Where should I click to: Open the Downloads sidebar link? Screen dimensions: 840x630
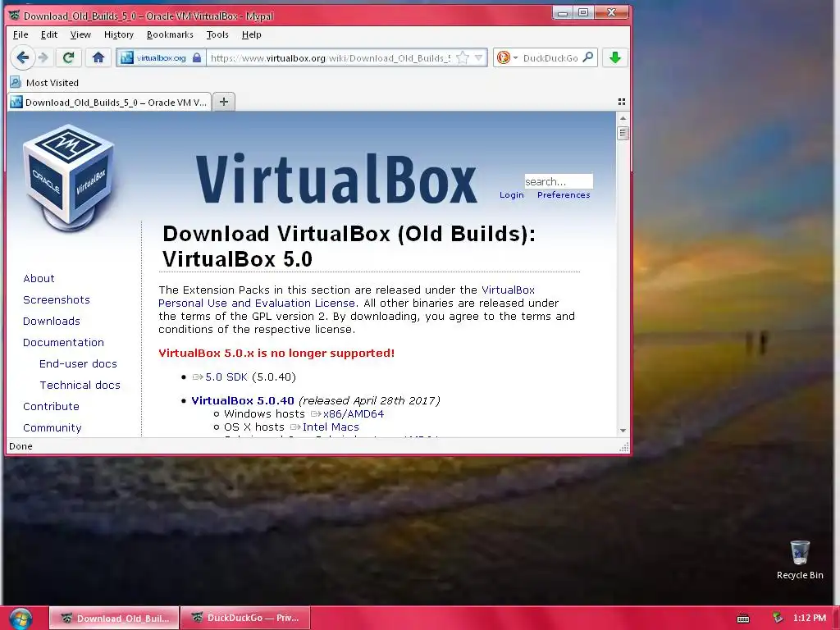point(52,322)
